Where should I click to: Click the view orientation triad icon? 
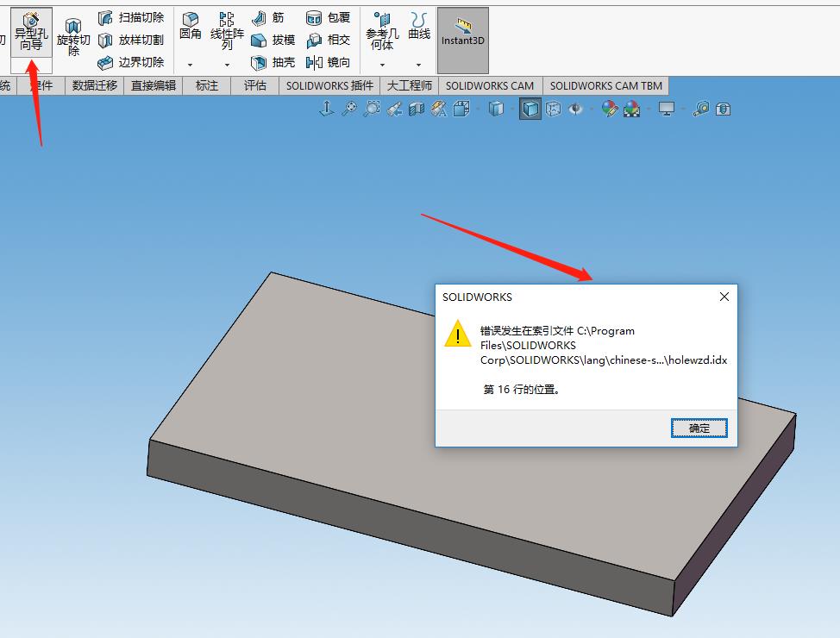coord(326,109)
